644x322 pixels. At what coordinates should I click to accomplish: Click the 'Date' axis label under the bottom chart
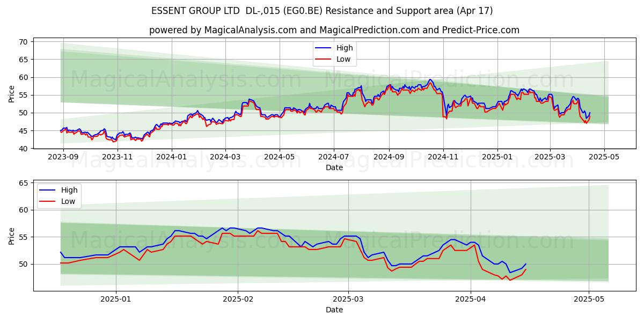(x=334, y=310)
